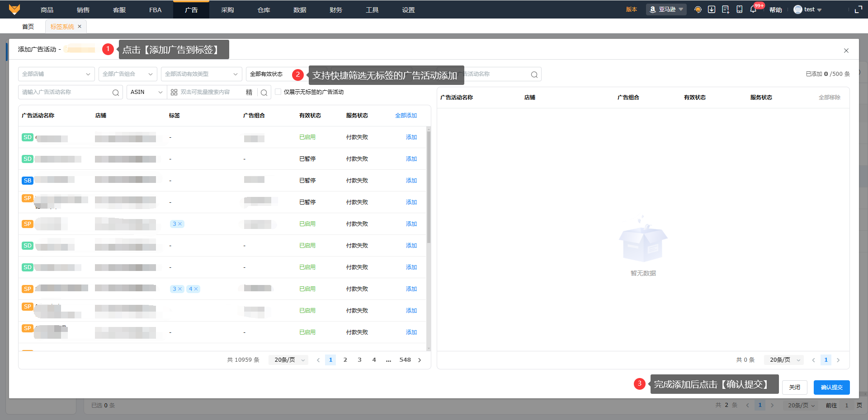Click 全部添加 to add all campaigns

click(406, 116)
